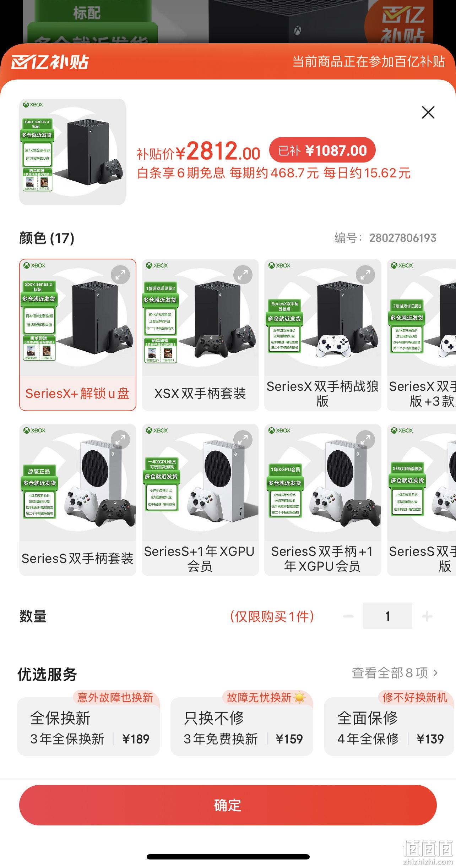
Task: Expand 查看全部8项 services list
Action: 395,673
